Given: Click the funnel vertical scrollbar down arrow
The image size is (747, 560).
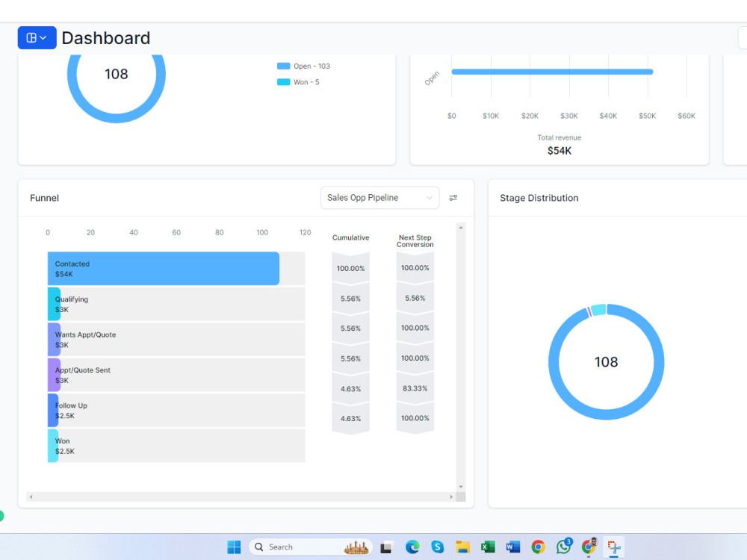Looking at the screenshot, I should click(x=461, y=487).
